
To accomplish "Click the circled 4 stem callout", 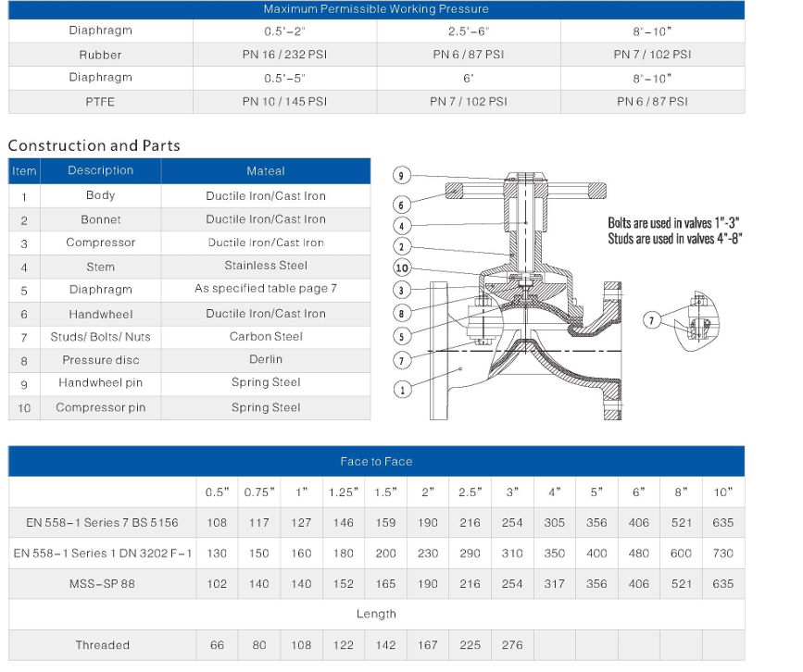I will (401, 226).
